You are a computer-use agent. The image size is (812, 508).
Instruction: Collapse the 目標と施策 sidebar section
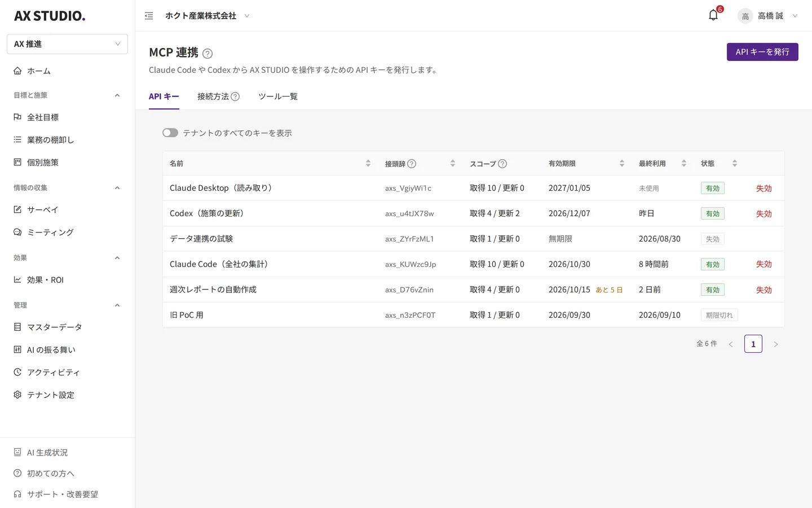117,95
